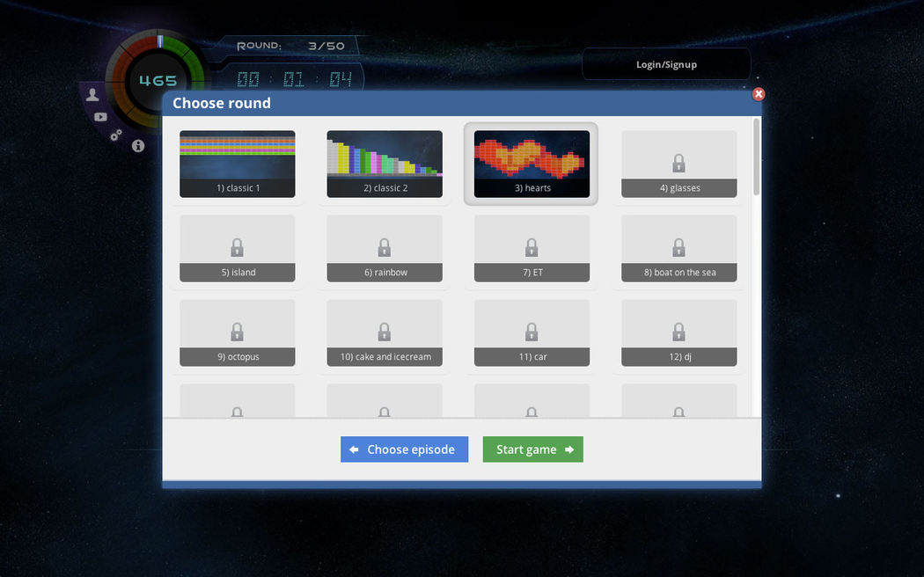Viewport: 924px width, 577px height.
Task: Open the Login/Signup link
Action: click(x=666, y=64)
